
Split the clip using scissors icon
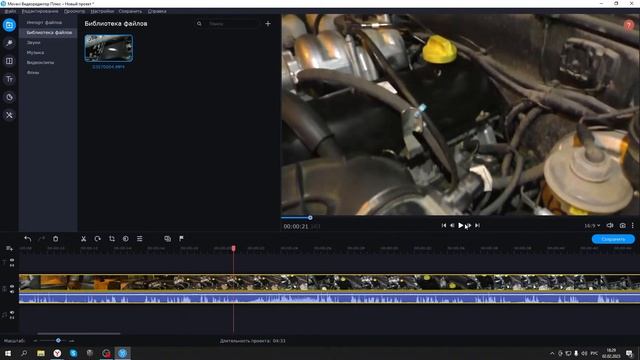point(83,239)
